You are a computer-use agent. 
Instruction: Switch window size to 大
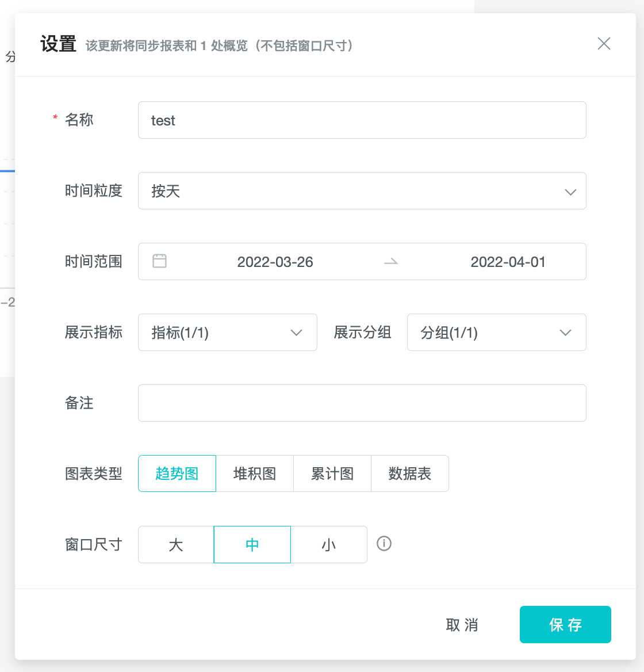[175, 544]
